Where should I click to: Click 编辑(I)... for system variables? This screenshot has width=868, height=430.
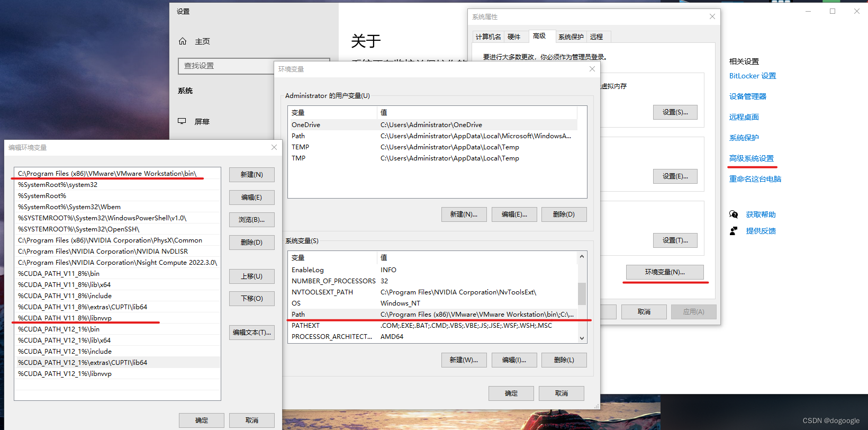click(x=514, y=360)
